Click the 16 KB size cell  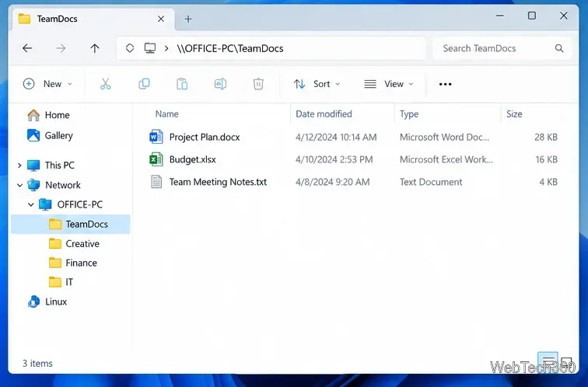click(546, 159)
